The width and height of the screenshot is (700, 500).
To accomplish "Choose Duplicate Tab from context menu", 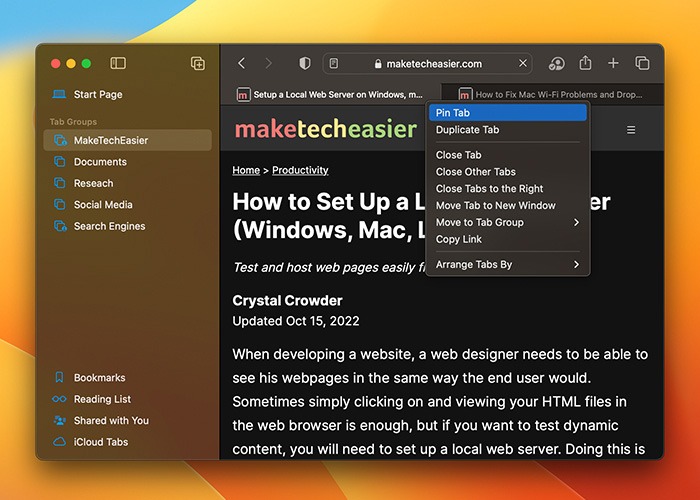I will coord(508,129).
